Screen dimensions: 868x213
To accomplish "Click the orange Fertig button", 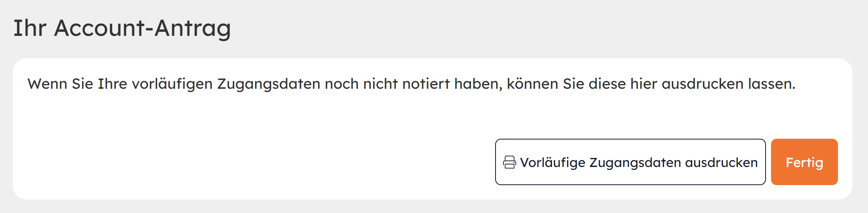I will coord(804,162).
